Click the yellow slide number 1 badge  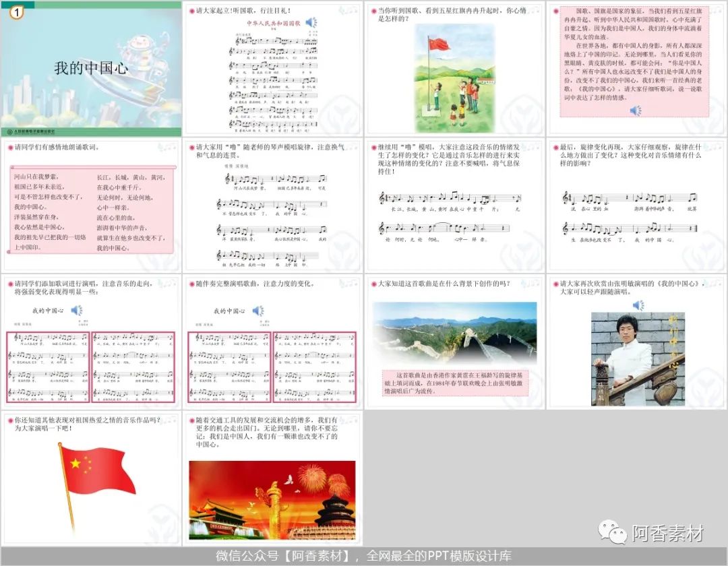click(15, 11)
